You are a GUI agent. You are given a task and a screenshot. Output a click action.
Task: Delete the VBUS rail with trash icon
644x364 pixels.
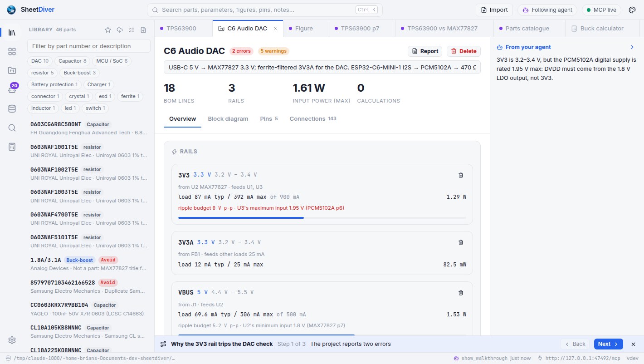click(461, 293)
